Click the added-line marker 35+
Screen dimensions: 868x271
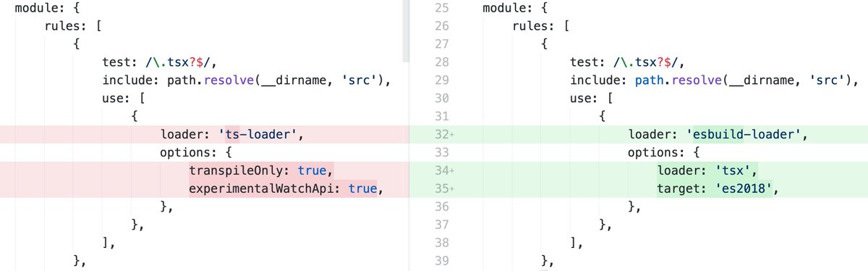pos(445,189)
